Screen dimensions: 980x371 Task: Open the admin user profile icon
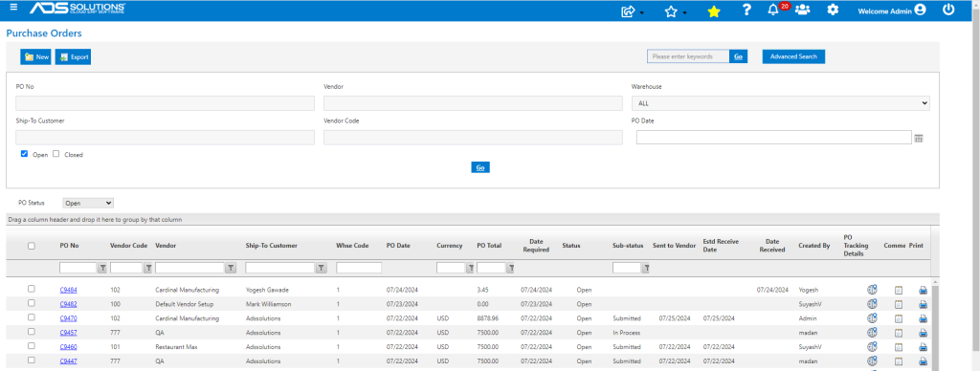pos(920,10)
